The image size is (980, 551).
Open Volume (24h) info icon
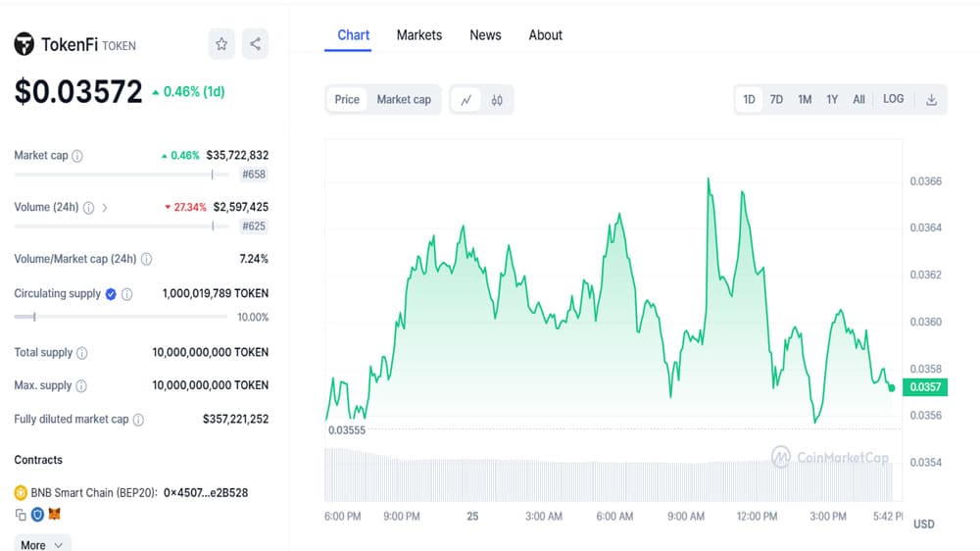tap(89, 208)
